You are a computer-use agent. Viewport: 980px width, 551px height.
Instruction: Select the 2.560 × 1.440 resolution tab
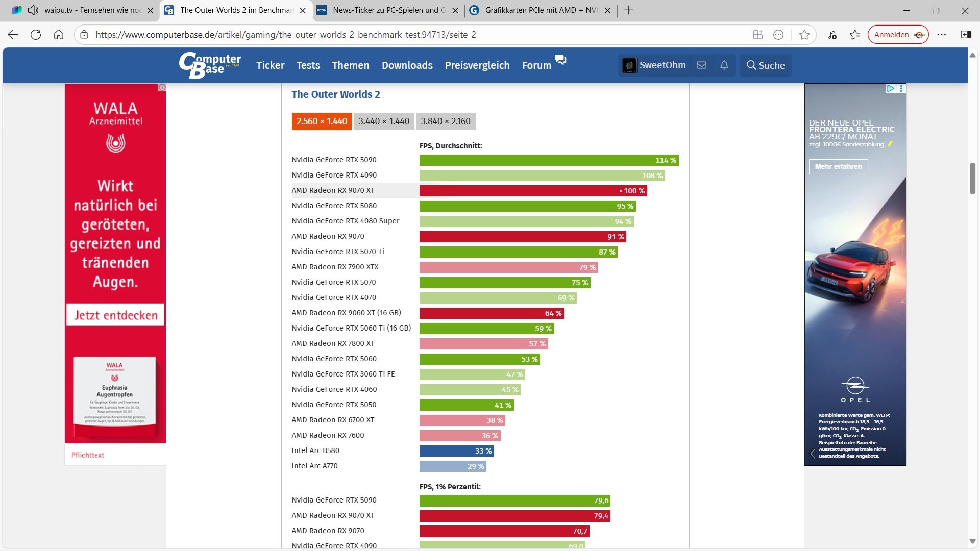click(x=322, y=121)
